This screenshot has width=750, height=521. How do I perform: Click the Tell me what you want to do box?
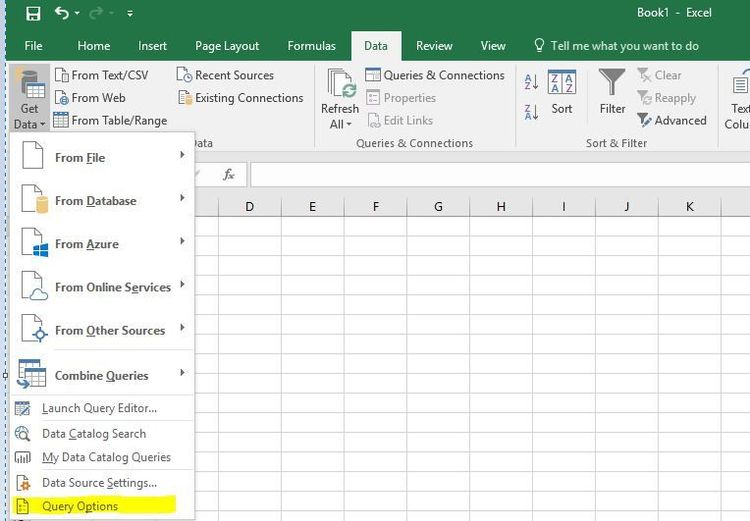coord(617,46)
